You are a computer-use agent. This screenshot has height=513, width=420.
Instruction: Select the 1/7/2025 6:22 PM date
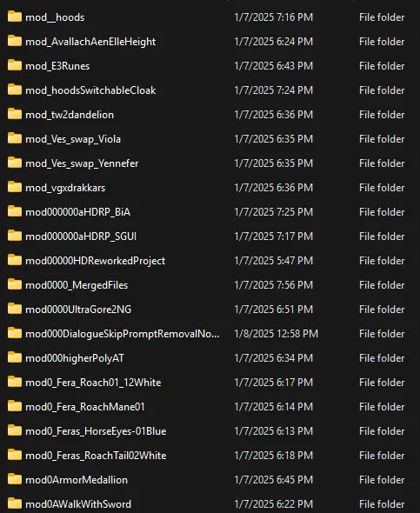click(x=274, y=504)
